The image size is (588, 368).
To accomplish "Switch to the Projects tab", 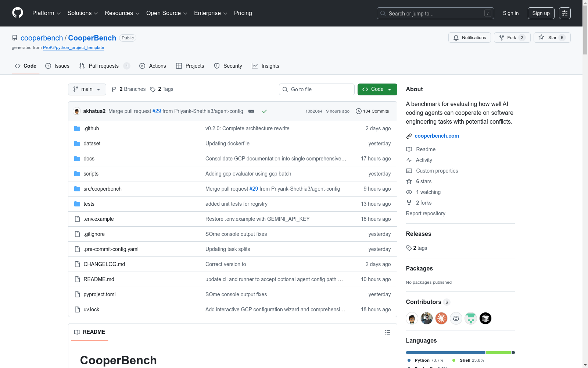I will [190, 66].
